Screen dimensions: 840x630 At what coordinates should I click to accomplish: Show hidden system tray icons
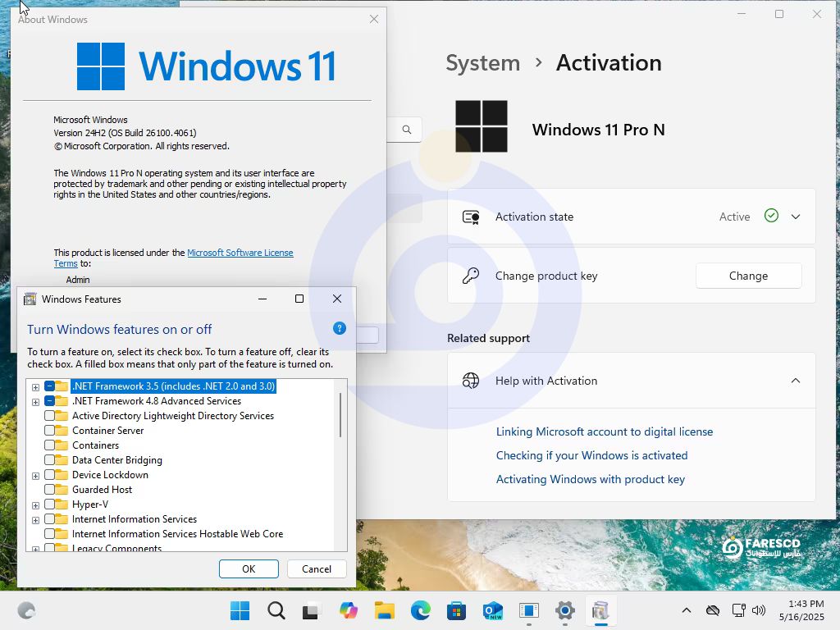pos(687,610)
